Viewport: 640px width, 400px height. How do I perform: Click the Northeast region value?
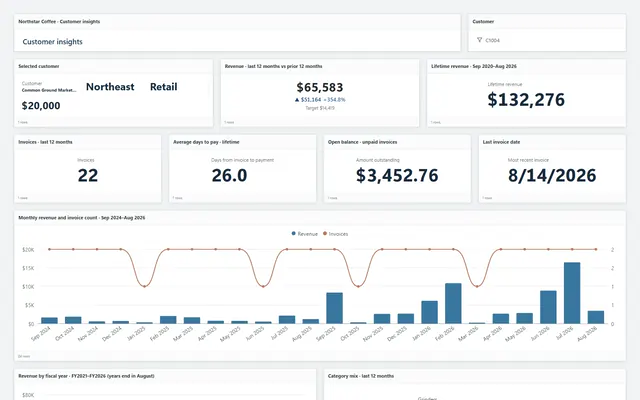110,87
